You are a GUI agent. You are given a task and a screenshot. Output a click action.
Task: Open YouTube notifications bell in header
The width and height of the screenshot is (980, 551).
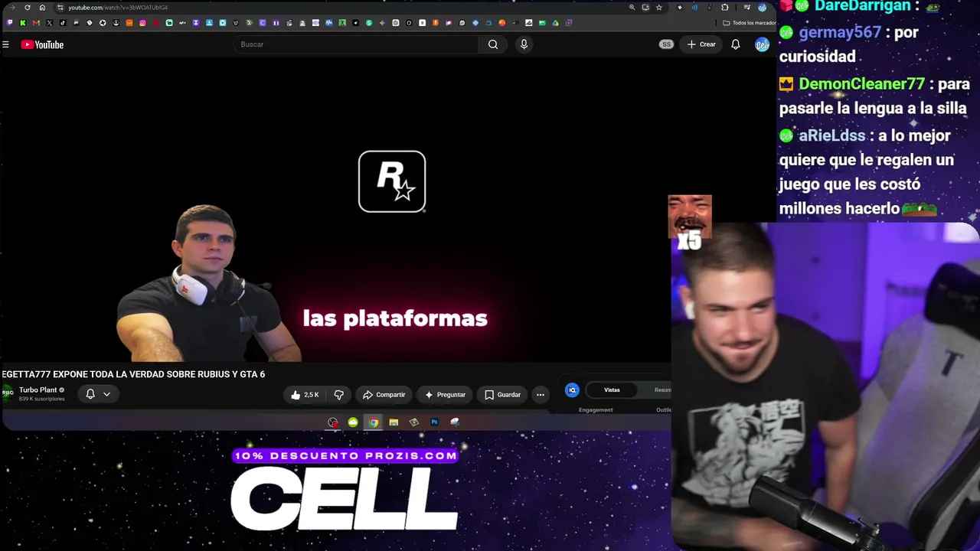pyautogui.click(x=735, y=44)
